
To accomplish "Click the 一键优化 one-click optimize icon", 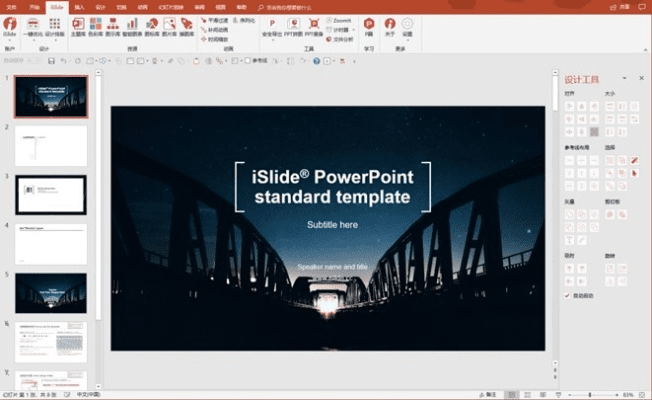I will coord(32,24).
